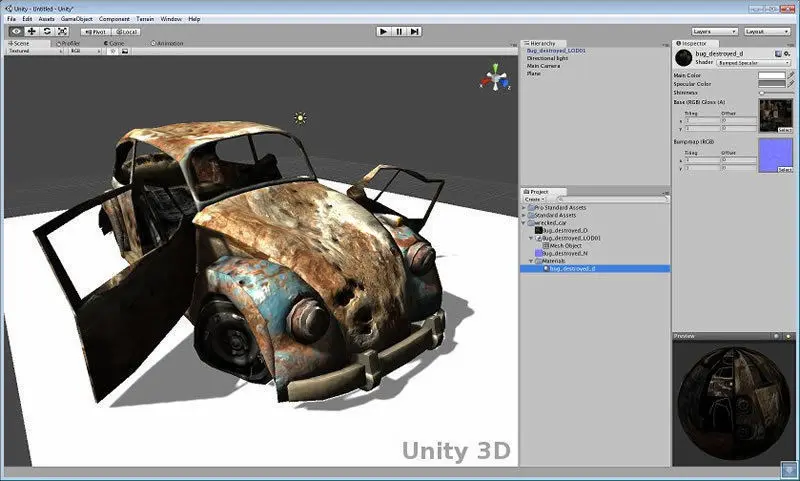Click Select on Bumpmap texture slot

point(785,169)
